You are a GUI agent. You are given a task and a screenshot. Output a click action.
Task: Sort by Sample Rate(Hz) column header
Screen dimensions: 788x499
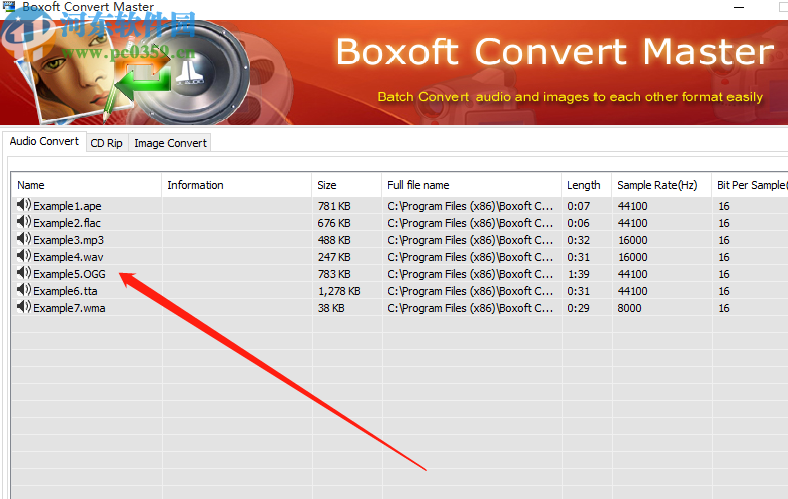click(661, 185)
